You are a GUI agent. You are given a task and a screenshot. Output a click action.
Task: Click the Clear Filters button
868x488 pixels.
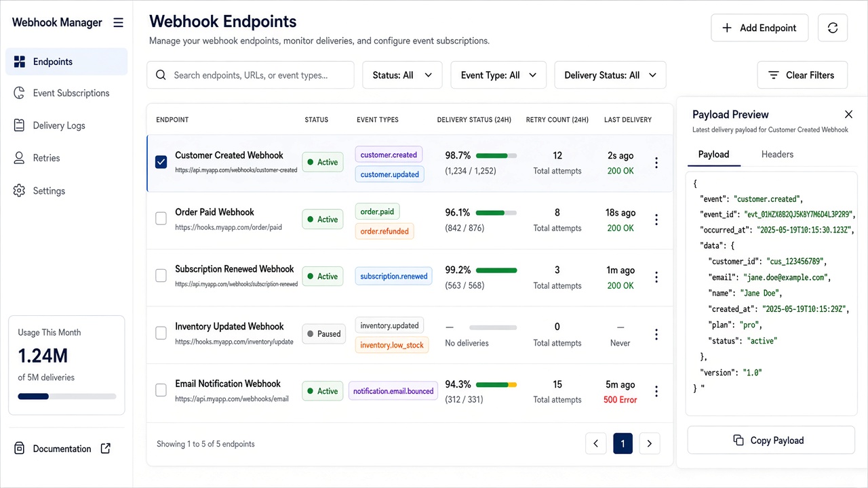pos(802,75)
